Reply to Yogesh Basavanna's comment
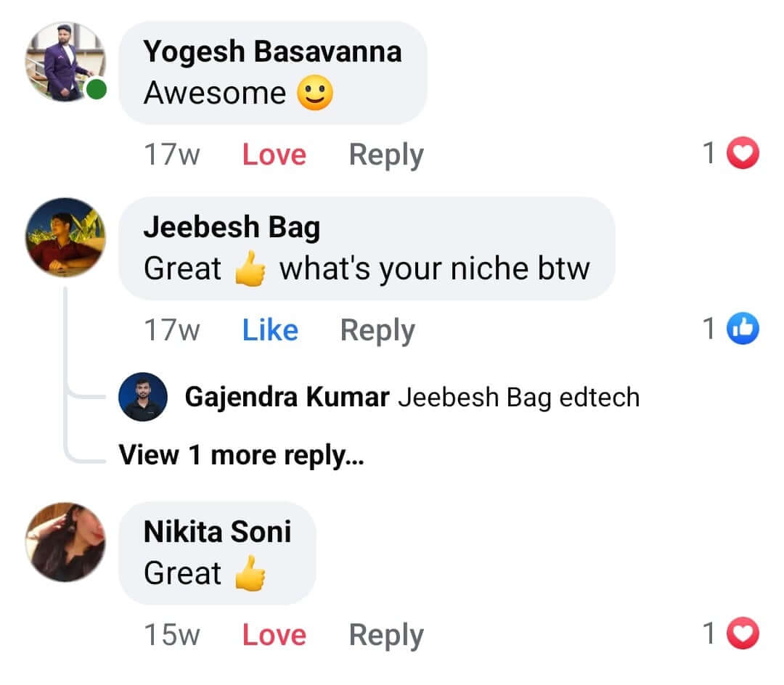 [x=386, y=155]
